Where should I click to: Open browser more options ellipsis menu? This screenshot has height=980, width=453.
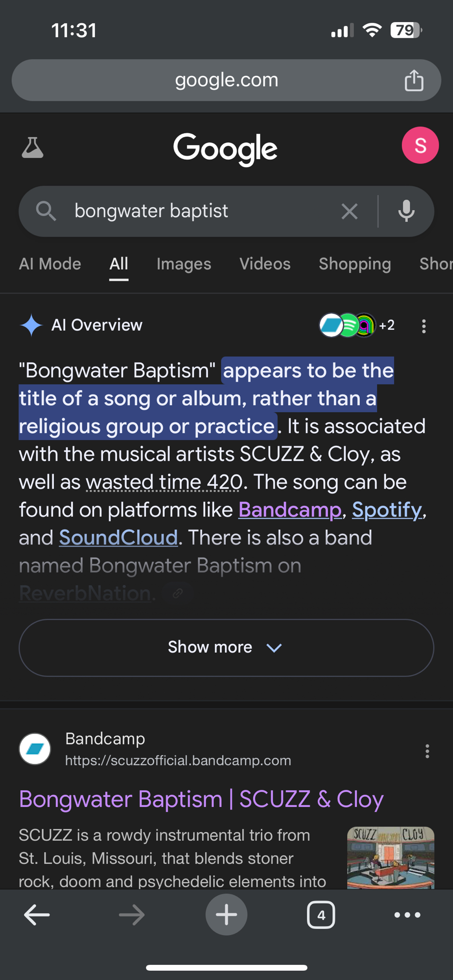(407, 915)
